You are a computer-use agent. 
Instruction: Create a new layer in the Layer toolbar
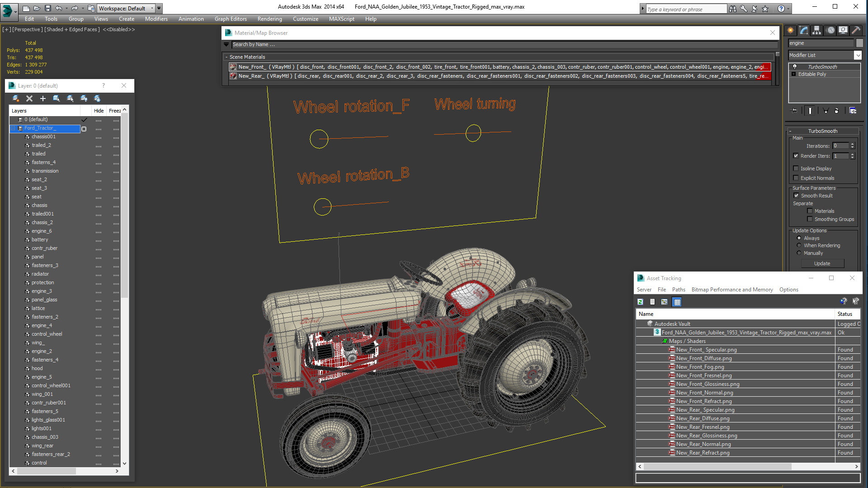15,99
